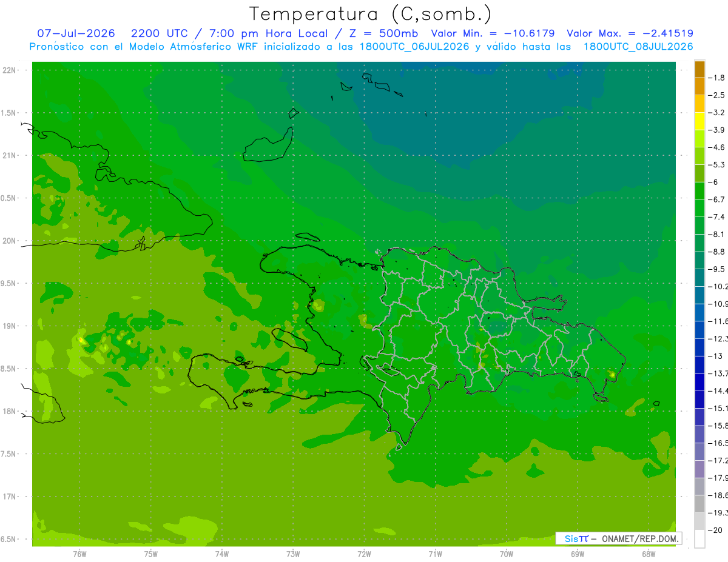Viewport: 728px width, 562px height.
Task: Select valid-until time "1800UTC_08JUL2026"
Action: pos(638,47)
